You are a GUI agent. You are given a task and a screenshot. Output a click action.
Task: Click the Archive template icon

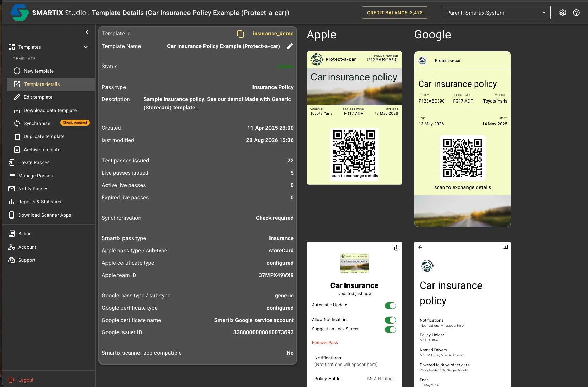point(17,150)
